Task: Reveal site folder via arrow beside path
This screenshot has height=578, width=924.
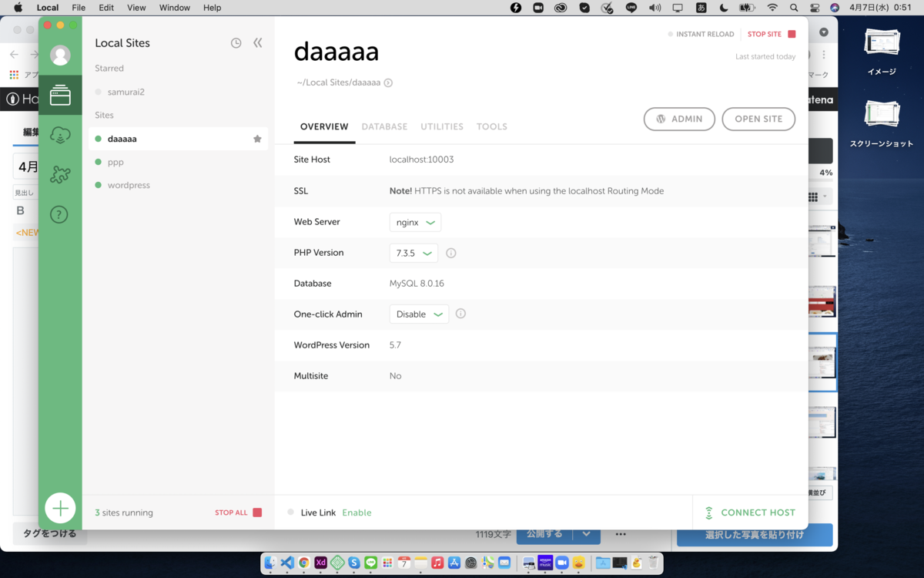Action: tap(388, 82)
